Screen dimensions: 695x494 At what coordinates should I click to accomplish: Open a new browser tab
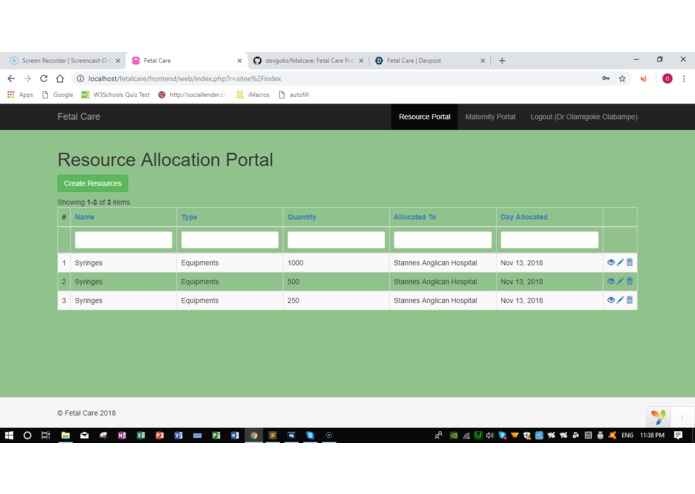click(x=502, y=61)
